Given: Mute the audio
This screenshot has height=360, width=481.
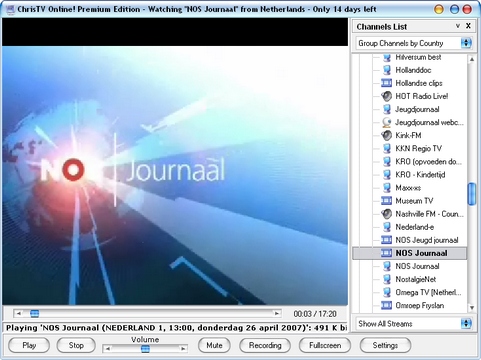Looking at the screenshot, I should pyautogui.click(x=214, y=345).
